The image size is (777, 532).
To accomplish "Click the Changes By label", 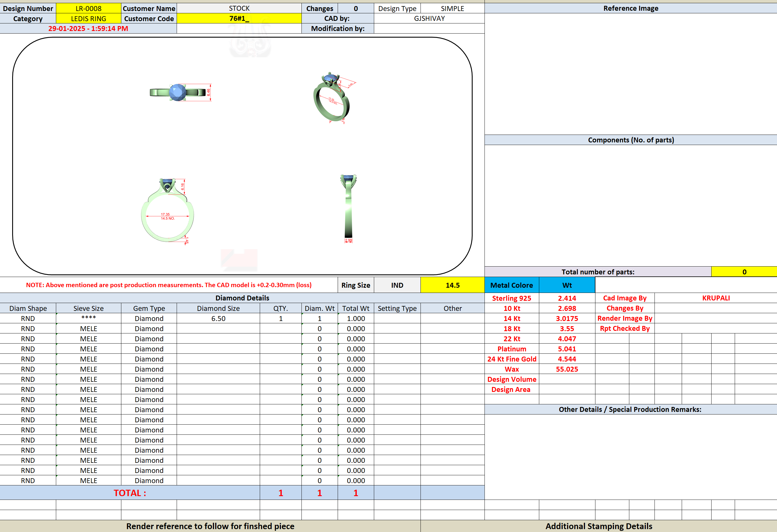I will point(625,308).
